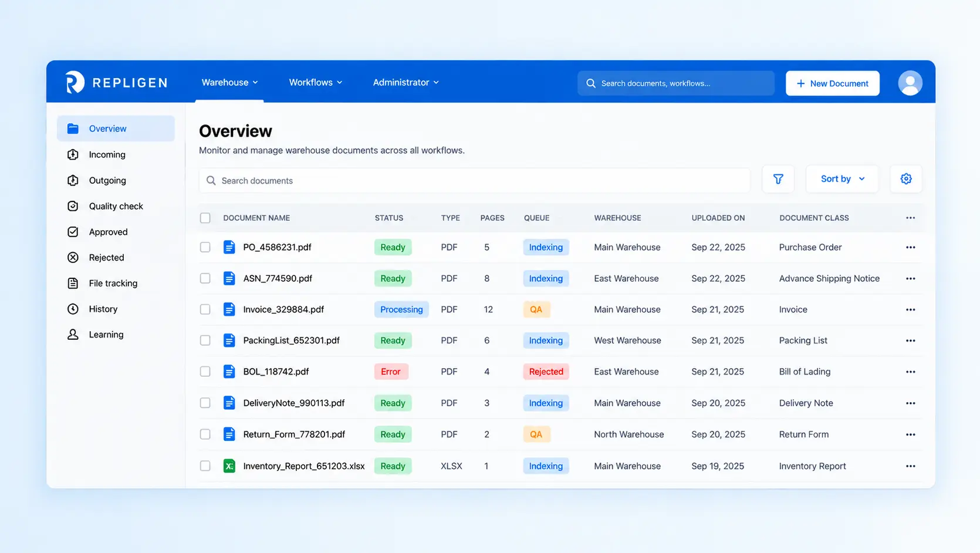Viewport: 980px width, 553px height.
Task: Sort by the Uploaded On column header
Action: click(x=718, y=218)
